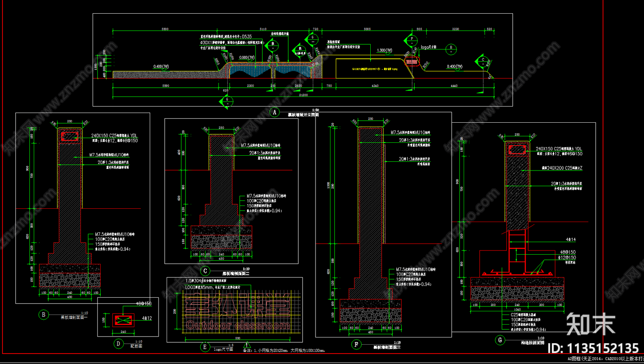644x364 pixels.
Task: Click the 'ID: 1135152135' text
Action: (593, 348)
